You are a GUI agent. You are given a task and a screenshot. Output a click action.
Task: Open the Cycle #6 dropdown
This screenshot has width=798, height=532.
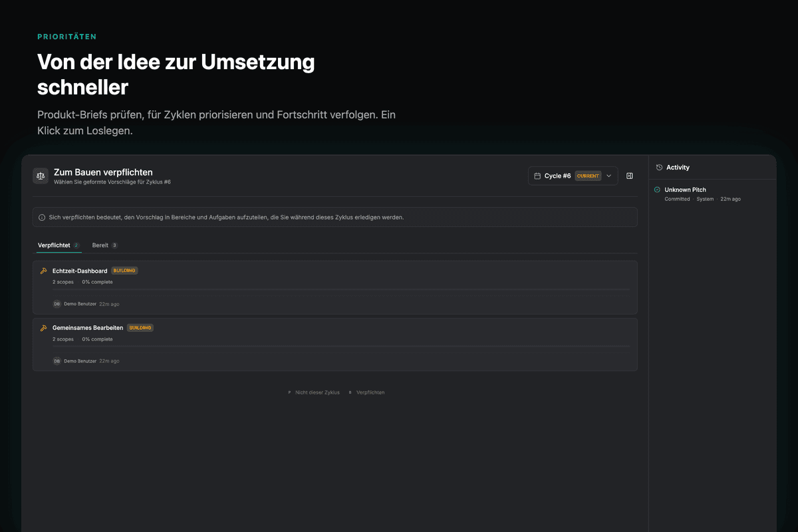pos(572,176)
